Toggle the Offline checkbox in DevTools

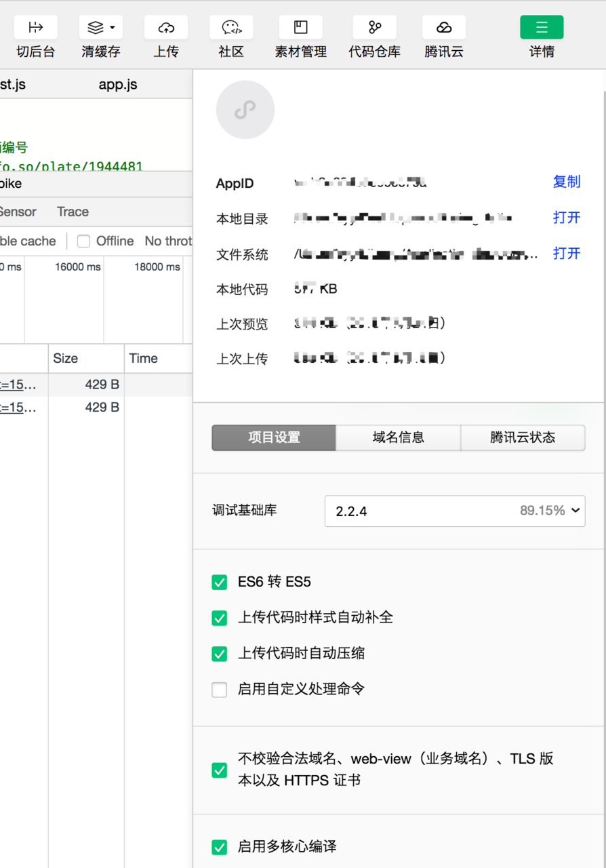83,241
